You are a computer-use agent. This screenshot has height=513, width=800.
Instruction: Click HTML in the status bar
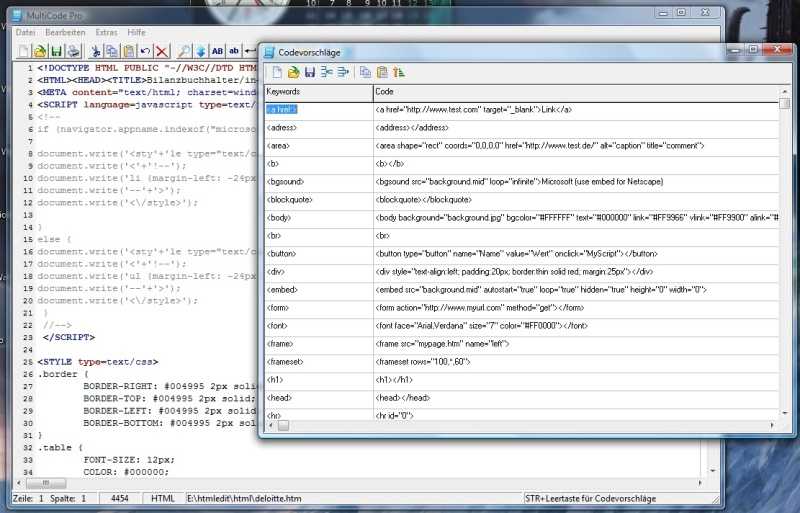pyautogui.click(x=163, y=499)
